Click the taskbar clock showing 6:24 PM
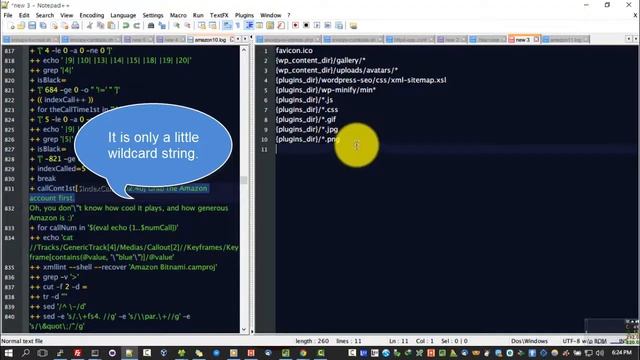The image size is (640, 360). pos(622,352)
